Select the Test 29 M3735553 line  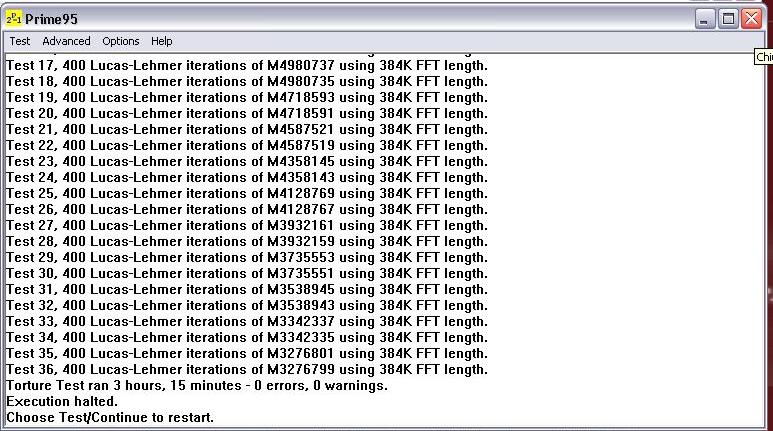(246, 257)
